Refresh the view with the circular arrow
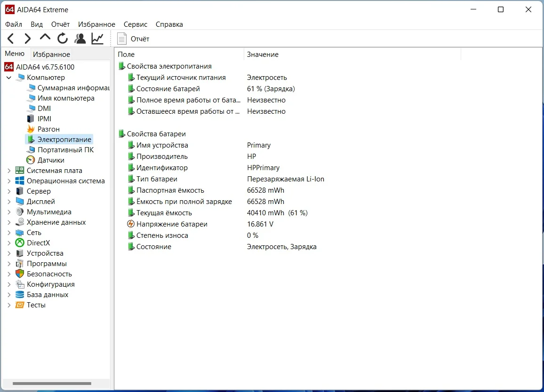544x392 pixels. point(63,39)
